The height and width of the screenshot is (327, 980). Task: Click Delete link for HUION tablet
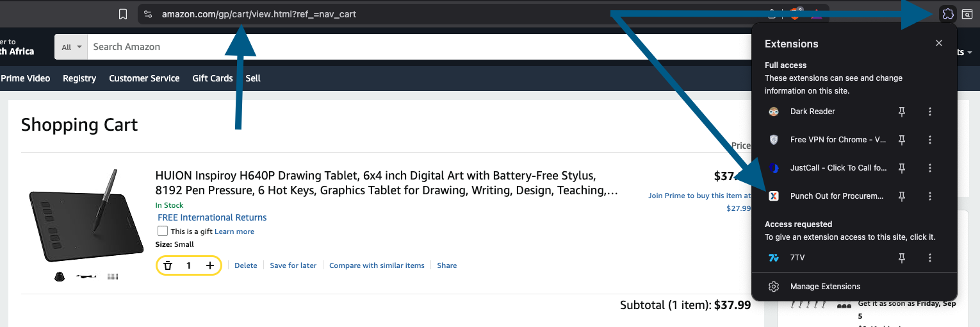click(246, 265)
